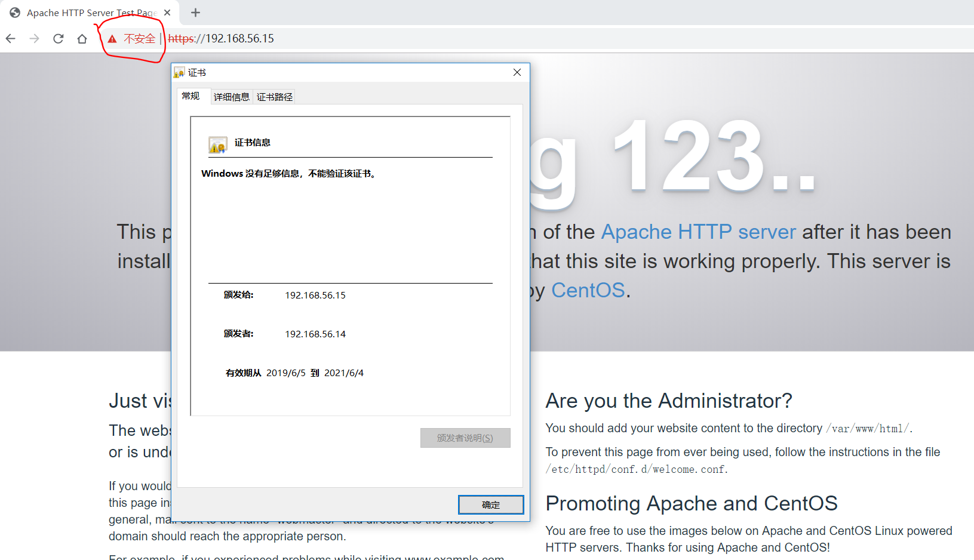Click the globe favicon on the tab
The height and width of the screenshot is (560, 974).
point(15,13)
